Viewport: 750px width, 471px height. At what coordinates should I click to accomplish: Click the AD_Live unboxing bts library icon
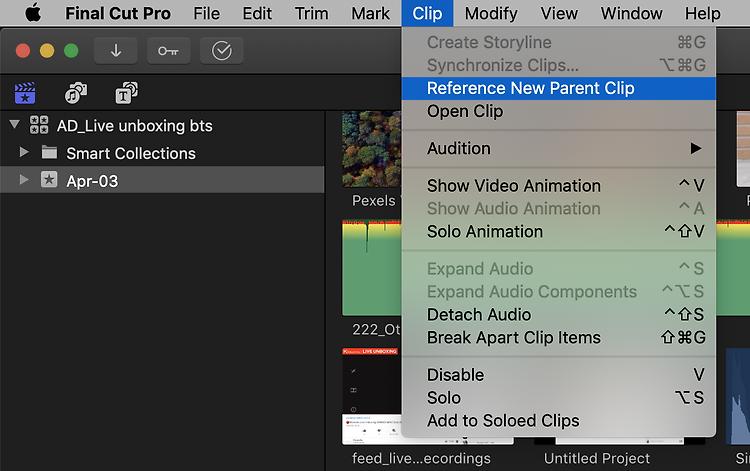coord(39,125)
